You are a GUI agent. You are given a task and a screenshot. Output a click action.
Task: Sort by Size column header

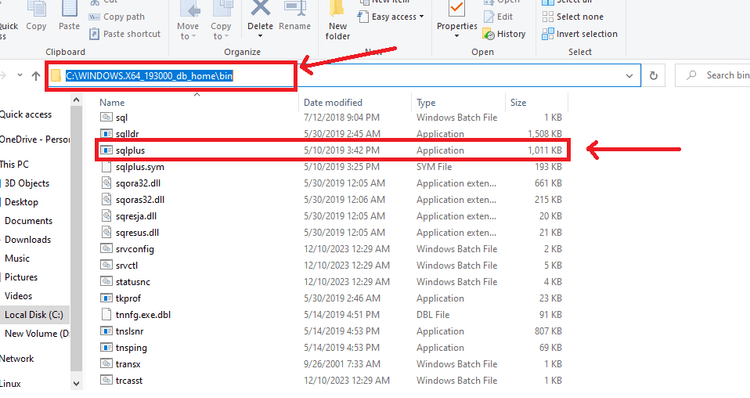(518, 102)
